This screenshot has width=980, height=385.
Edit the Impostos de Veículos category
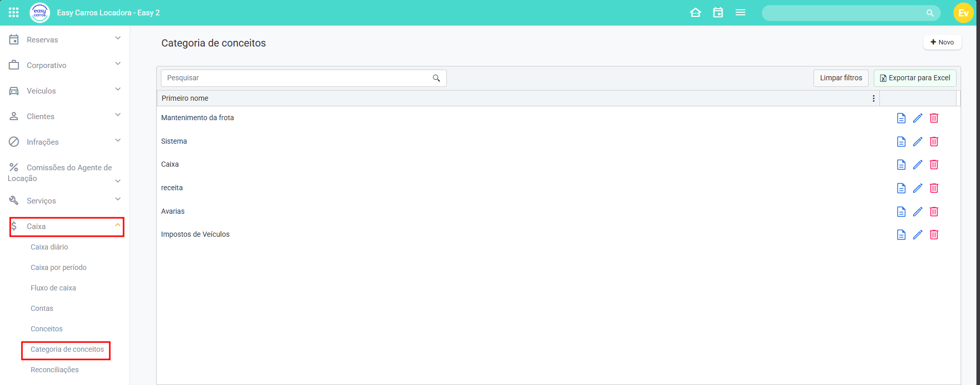(917, 235)
